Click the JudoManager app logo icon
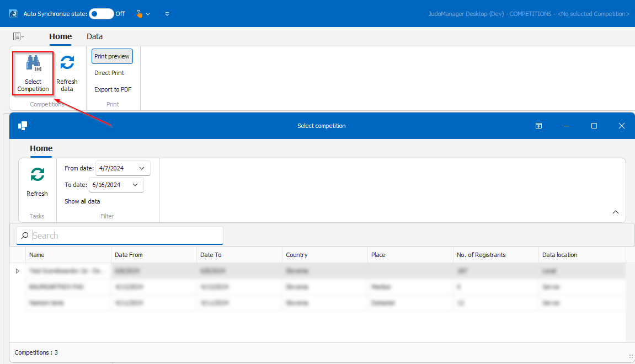 13,14
